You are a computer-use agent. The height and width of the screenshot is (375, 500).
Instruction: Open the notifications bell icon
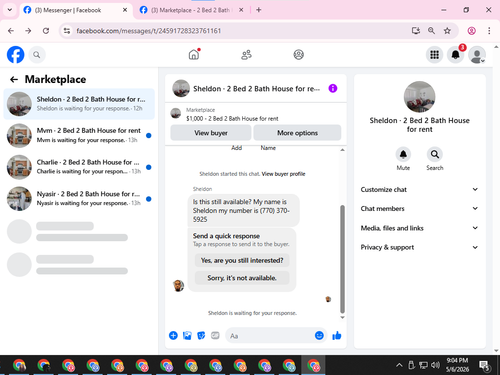pos(455,55)
